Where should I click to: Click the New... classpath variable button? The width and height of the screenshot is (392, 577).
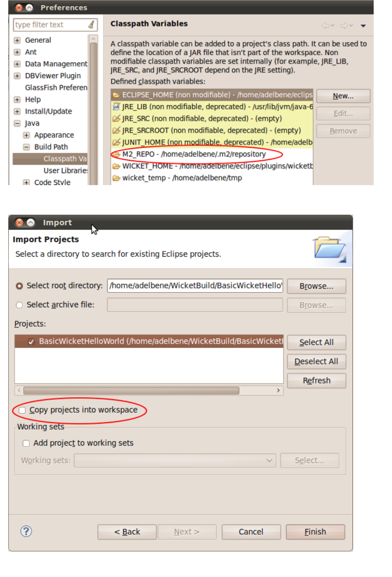(x=343, y=96)
